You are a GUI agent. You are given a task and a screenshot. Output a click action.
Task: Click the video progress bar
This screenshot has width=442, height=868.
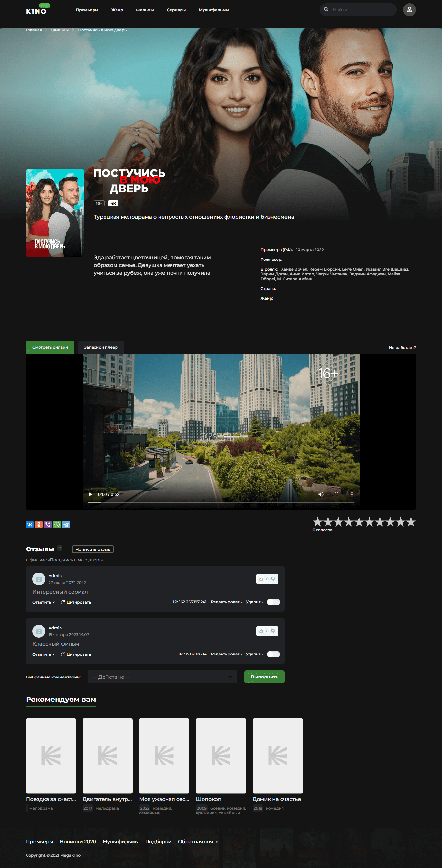[x=221, y=503]
